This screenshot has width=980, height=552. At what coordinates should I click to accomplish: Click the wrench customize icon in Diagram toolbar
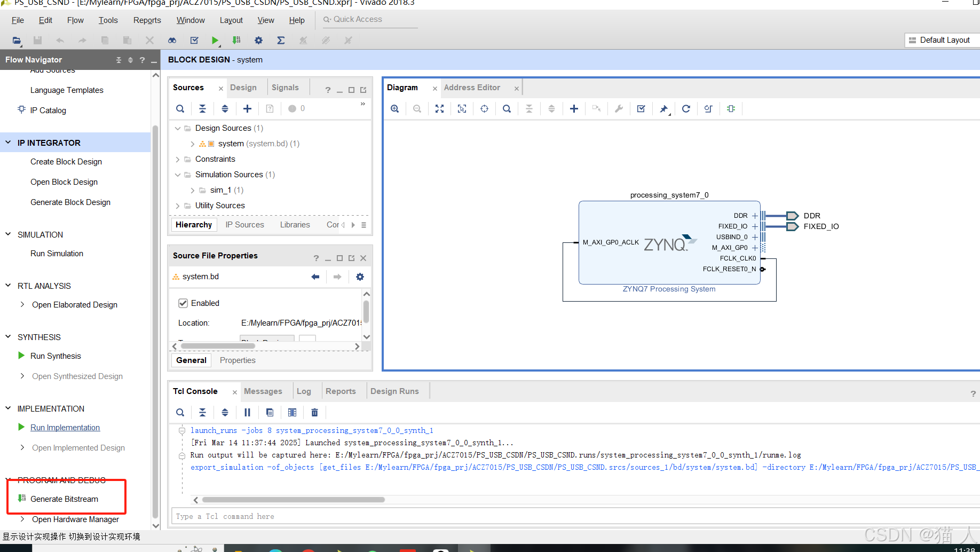pyautogui.click(x=619, y=108)
